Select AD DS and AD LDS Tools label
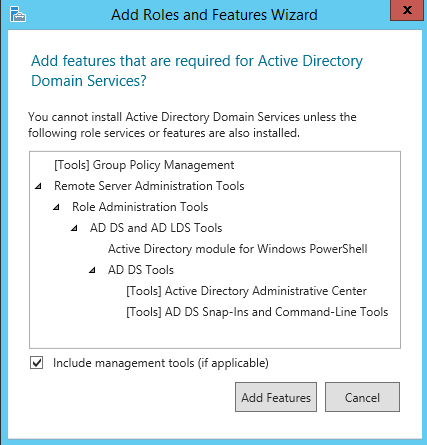This screenshot has width=427, height=445. coord(156,228)
